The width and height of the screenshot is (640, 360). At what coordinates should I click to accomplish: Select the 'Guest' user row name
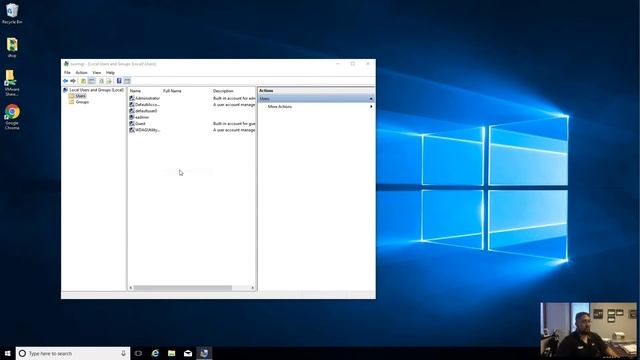tap(140, 123)
